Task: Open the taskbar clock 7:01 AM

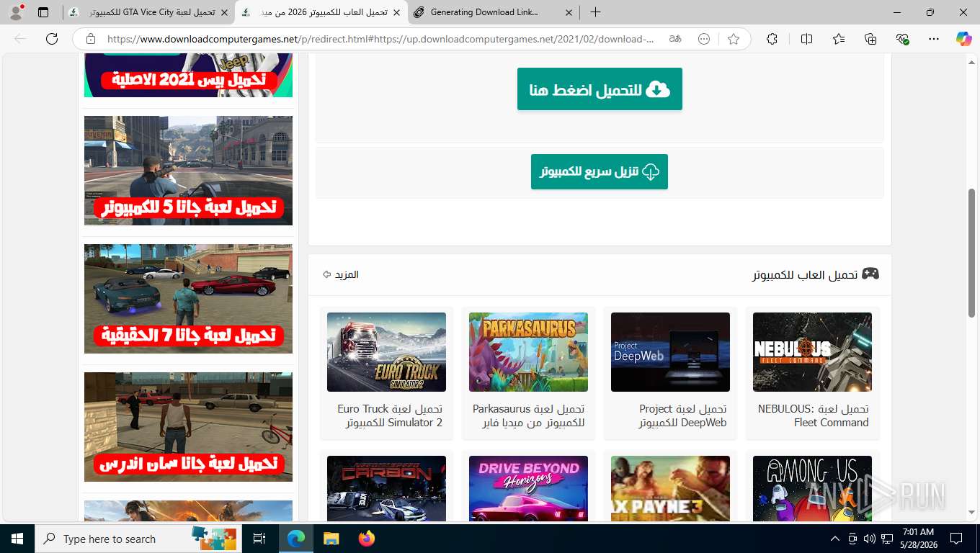Action: click(918, 539)
